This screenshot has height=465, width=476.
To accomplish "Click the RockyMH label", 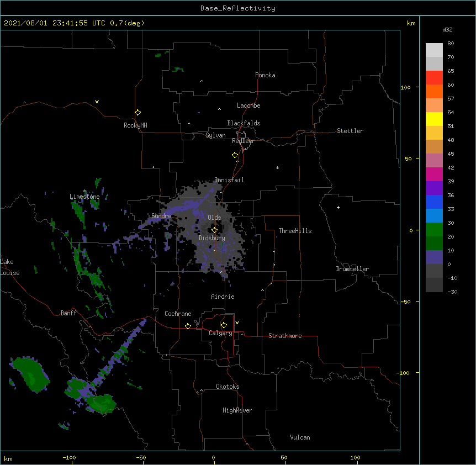I will (135, 125).
